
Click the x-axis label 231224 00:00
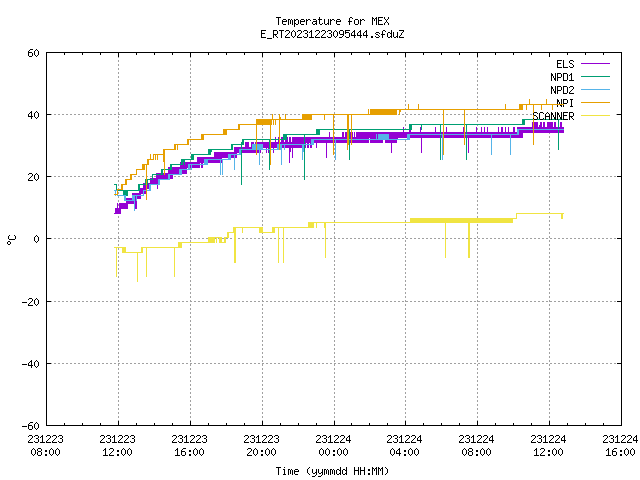[x=333, y=446]
